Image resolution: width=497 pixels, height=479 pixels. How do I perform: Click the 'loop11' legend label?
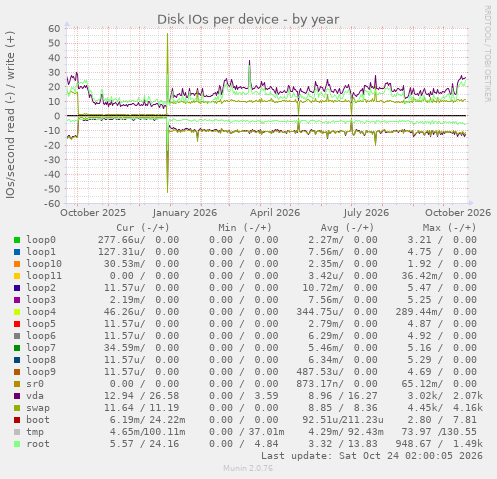[44, 276]
